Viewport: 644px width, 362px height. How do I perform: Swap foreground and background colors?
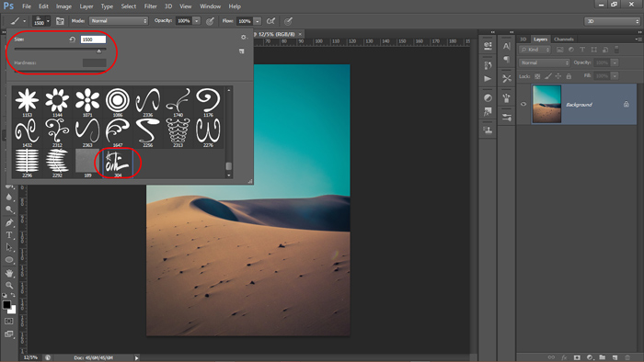(13, 295)
